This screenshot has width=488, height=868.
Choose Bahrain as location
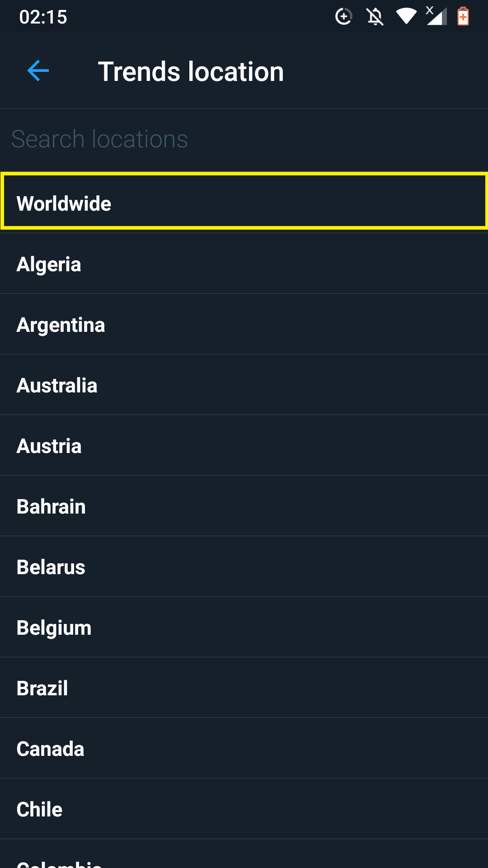coord(244,506)
